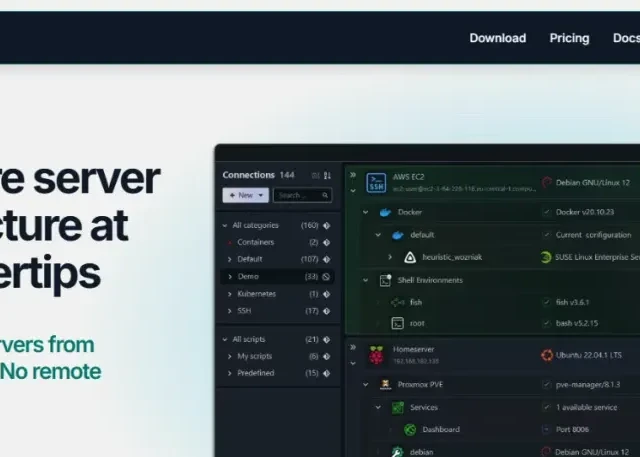Click the Dashboard service icon
The height and width of the screenshot is (457, 640).
pyautogui.click(x=410, y=430)
